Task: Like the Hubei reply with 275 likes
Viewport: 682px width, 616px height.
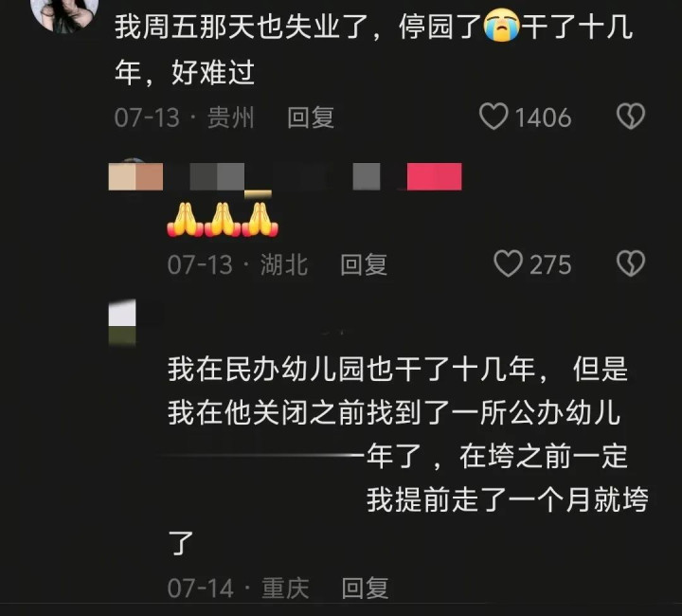Action: (x=508, y=263)
